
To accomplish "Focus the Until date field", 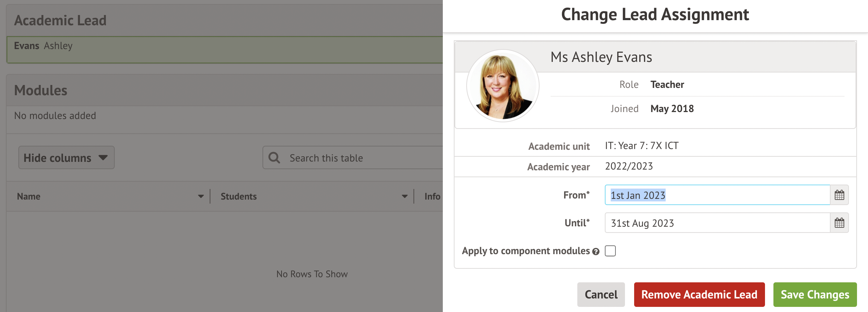I will click(717, 223).
